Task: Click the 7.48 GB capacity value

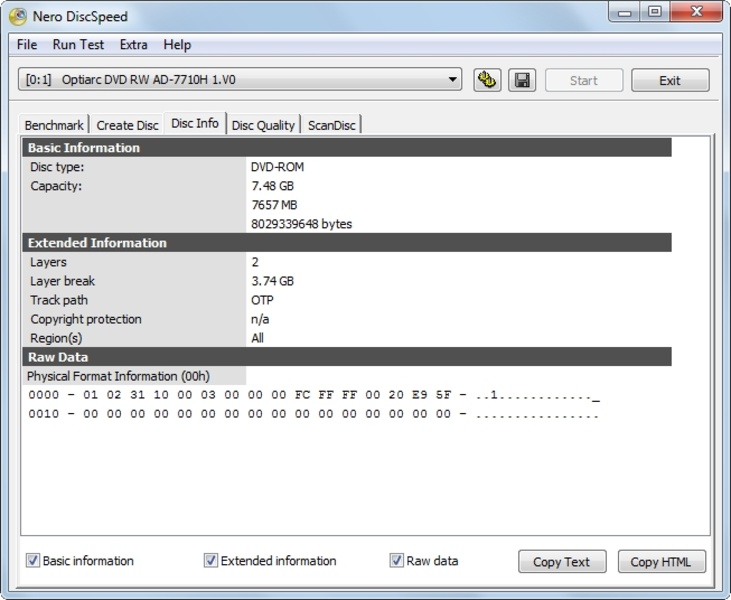Action: click(273, 186)
